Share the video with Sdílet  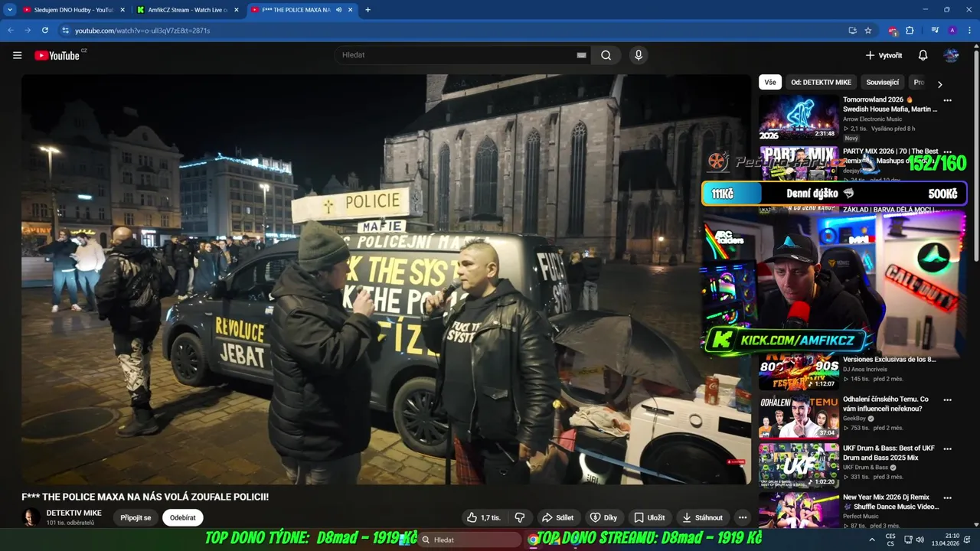click(x=557, y=517)
